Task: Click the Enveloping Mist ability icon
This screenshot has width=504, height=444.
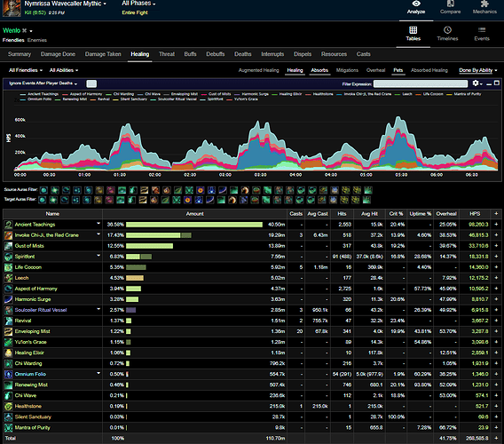Action: point(8,331)
